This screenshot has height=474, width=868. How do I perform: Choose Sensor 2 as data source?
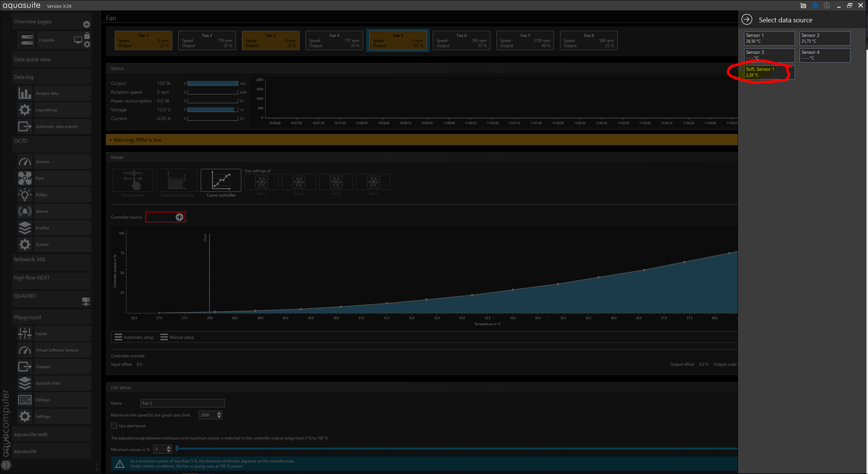(x=825, y=38)
